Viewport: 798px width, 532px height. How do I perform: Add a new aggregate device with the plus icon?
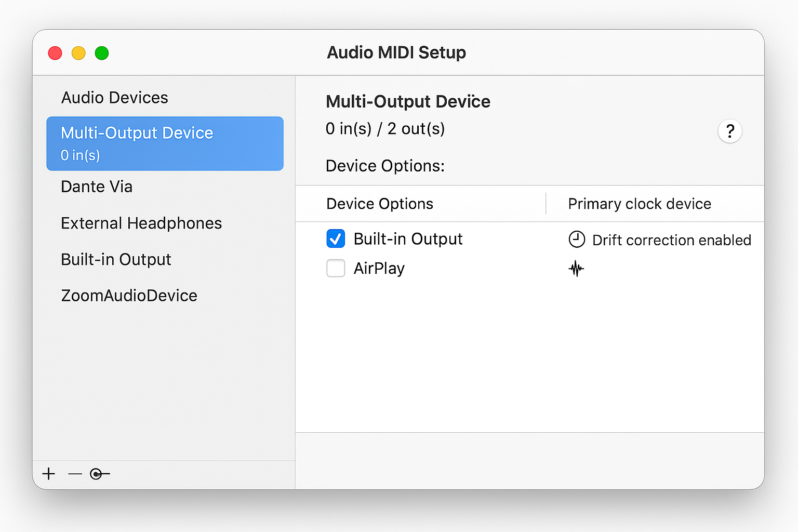49,473
